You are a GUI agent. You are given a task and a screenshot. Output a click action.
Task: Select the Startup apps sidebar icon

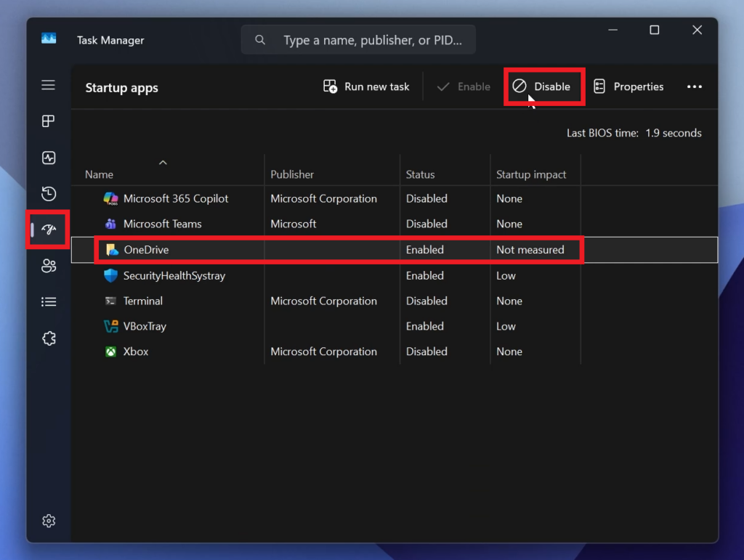[x=49, y=230]
